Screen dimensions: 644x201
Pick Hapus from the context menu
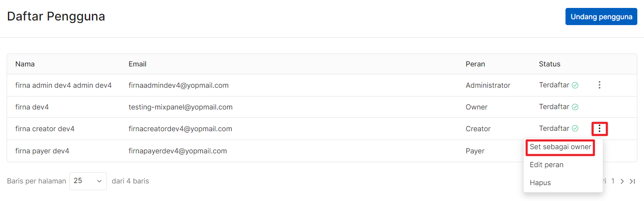(x=540, y=183)
